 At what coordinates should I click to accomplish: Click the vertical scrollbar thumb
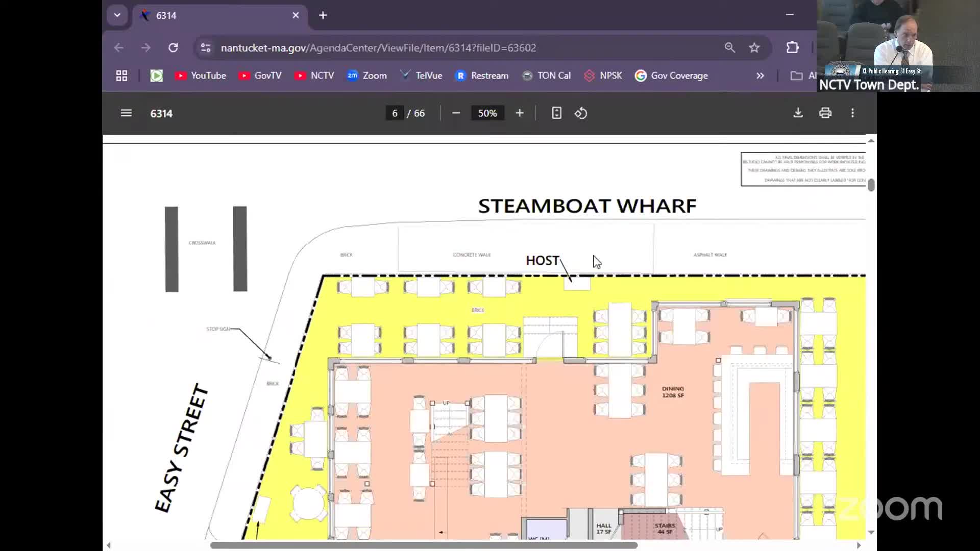(x=871, y=185)
